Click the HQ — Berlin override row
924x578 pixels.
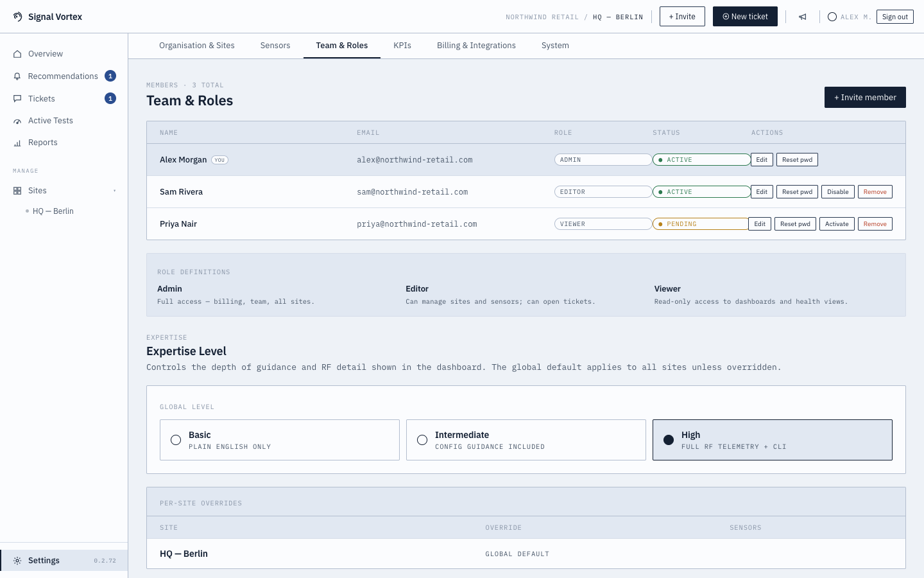(x=526, y=554)
